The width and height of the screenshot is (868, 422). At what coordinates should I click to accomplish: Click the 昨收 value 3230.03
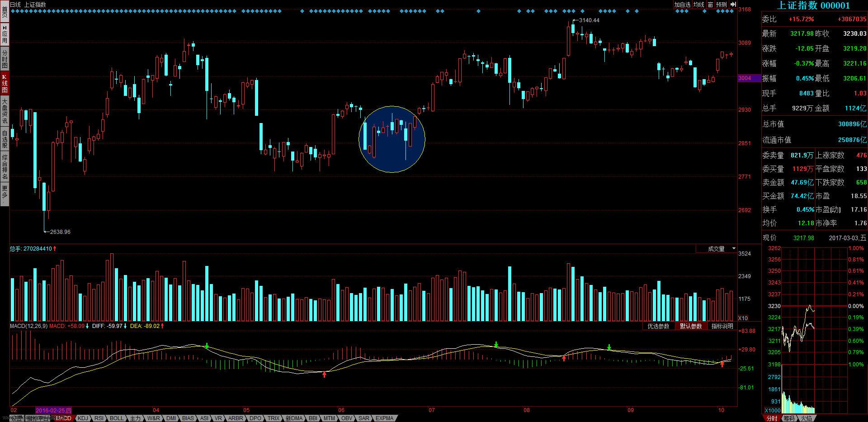coord(854,34)
